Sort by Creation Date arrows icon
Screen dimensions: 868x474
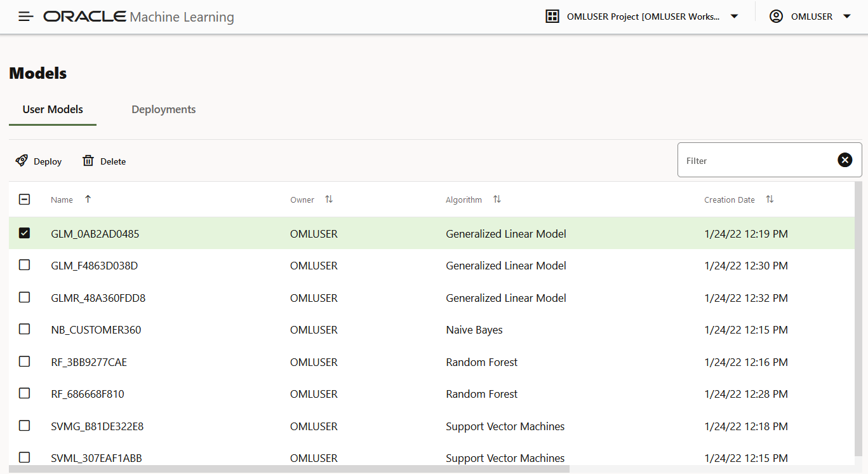(x=770, y=199)
